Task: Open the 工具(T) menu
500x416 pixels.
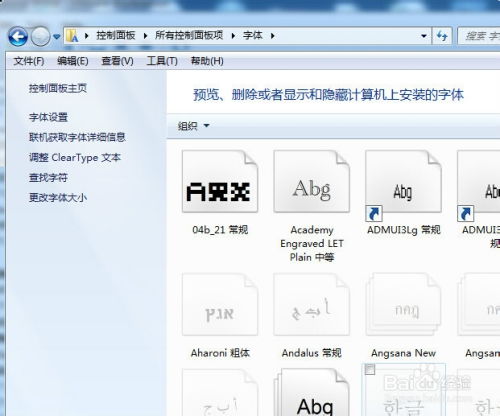Action: coord(162,61)
